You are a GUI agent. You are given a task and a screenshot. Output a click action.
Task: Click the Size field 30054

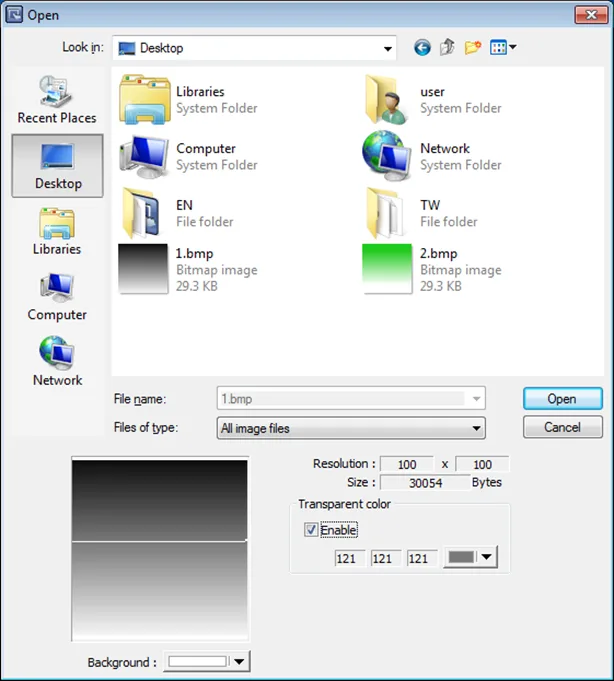pos(425,483)
